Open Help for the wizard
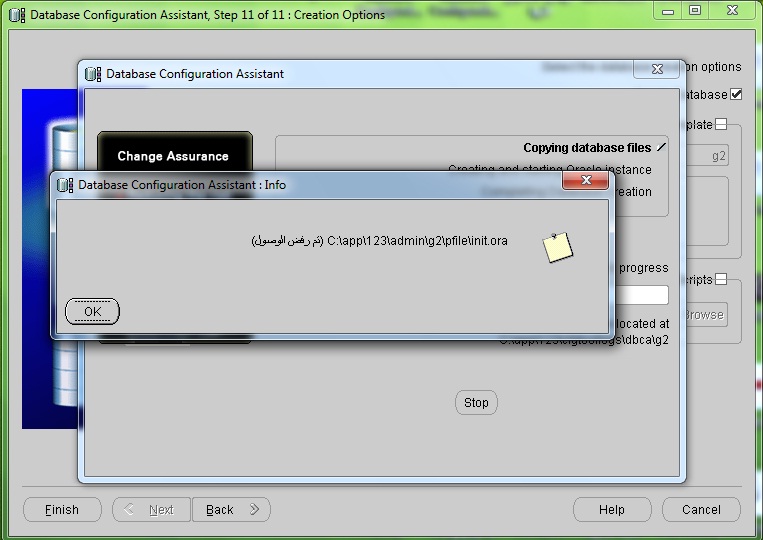This screenshot has height=540, width=763. click(x=611, y=509)
